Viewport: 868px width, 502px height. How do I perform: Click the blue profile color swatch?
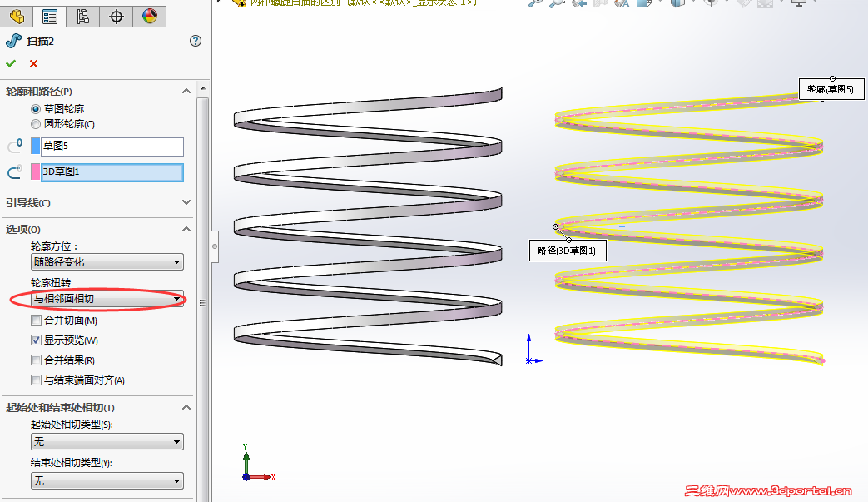36,147
